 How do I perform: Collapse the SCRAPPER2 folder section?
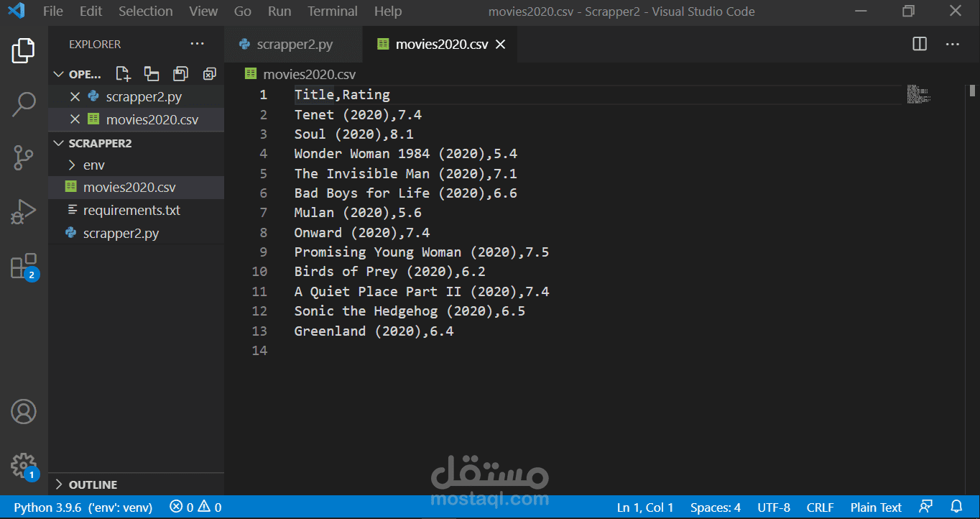(100, 143)
